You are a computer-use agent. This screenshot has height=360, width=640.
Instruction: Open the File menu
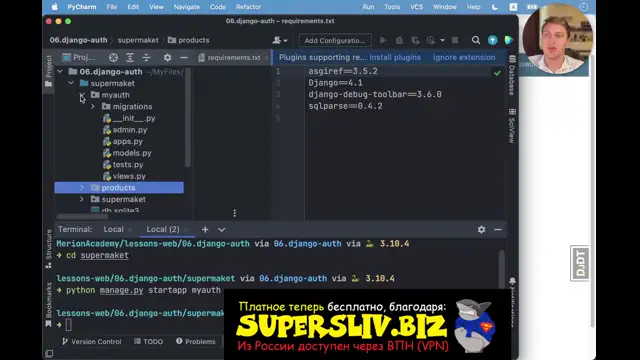click(111, 7)
